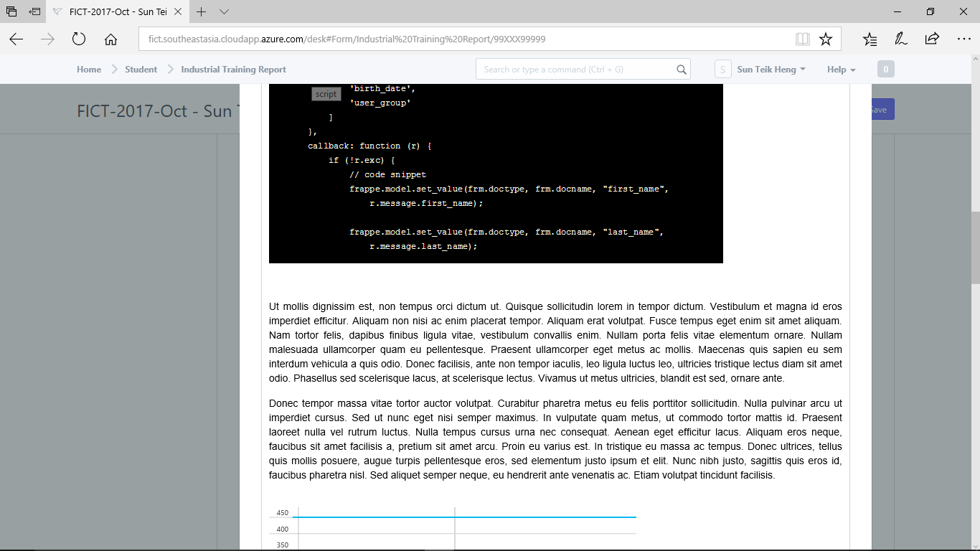
Task: Click the Save button
Action: coord(882,109)
